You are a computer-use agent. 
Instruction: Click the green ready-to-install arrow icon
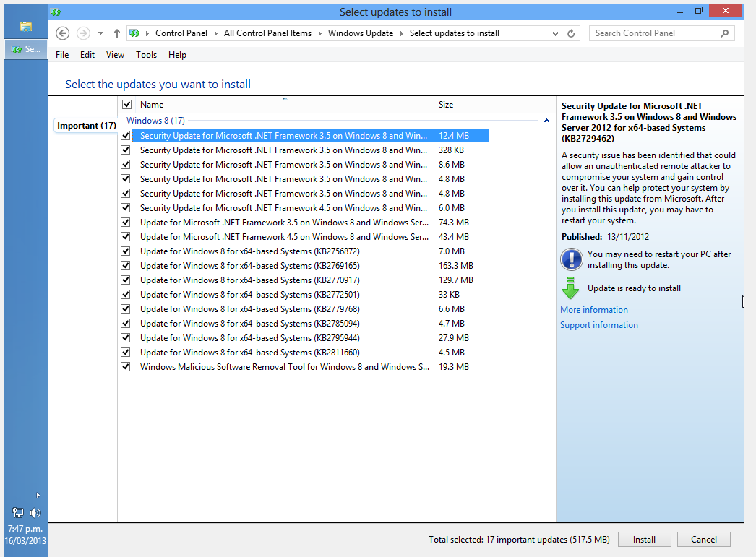570,288
